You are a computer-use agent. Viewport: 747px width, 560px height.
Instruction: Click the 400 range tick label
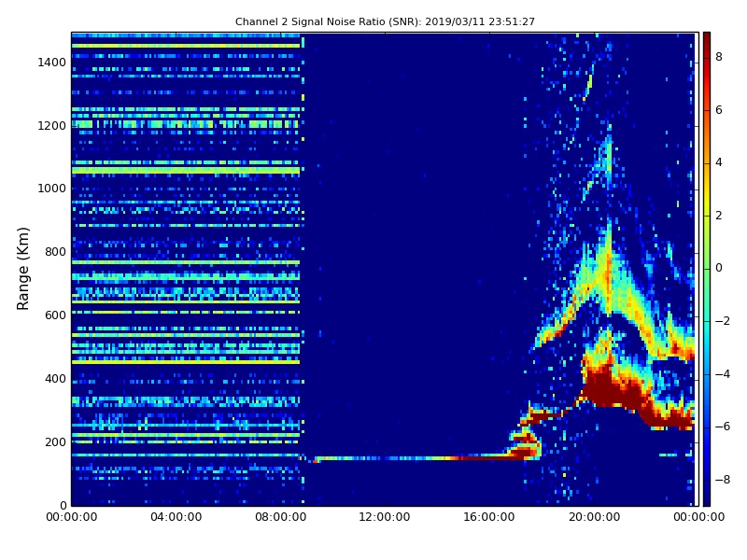tap(55, 379)
